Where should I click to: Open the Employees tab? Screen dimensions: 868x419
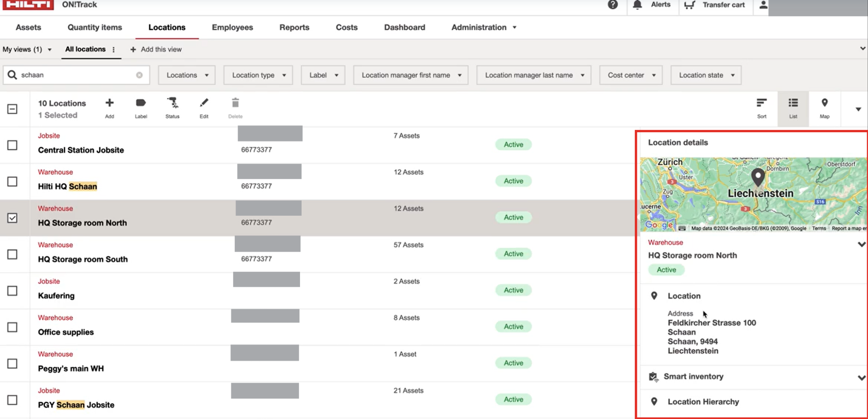click(232, 27)
